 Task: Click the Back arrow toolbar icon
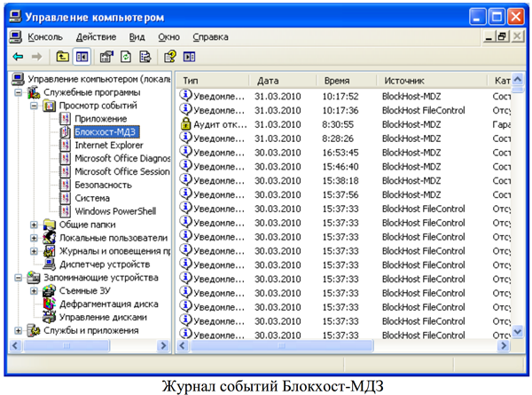(x=18, y=57)
